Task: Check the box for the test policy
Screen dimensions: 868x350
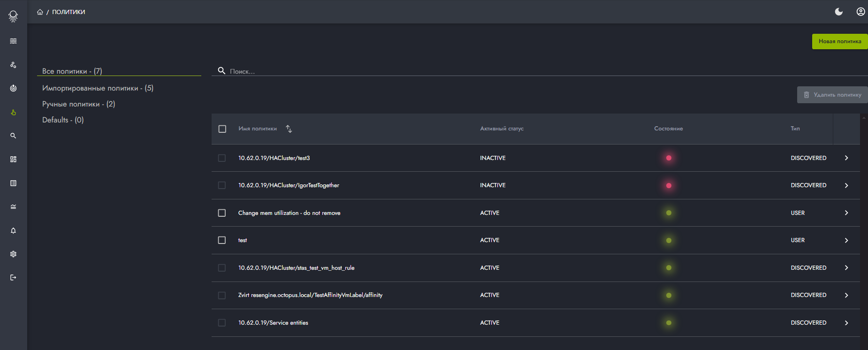Action: click(222, 240)
